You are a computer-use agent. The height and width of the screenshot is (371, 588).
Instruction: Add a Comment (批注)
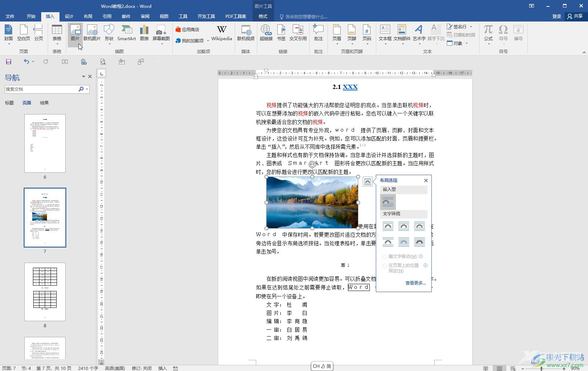click(x=318, y=33)
